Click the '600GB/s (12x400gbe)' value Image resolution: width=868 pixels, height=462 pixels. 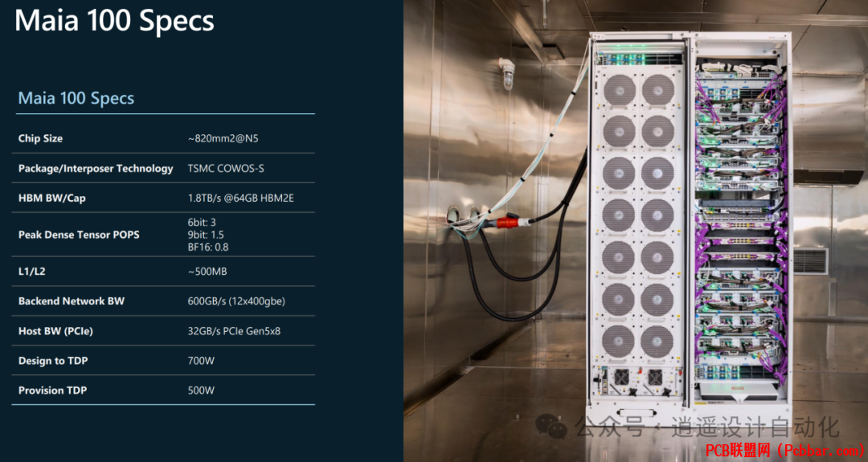235,301
